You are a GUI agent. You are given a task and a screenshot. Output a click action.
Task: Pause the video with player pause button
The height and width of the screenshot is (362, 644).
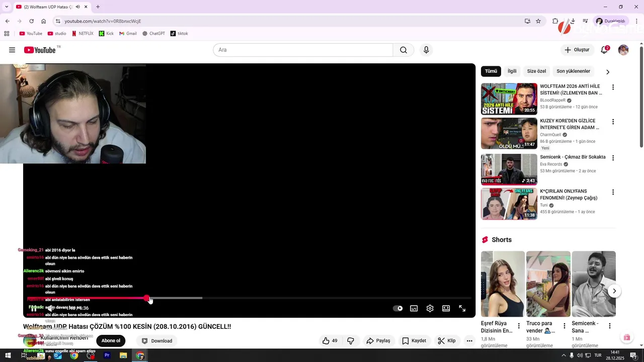pyautogui.click(x=33, y=308)
